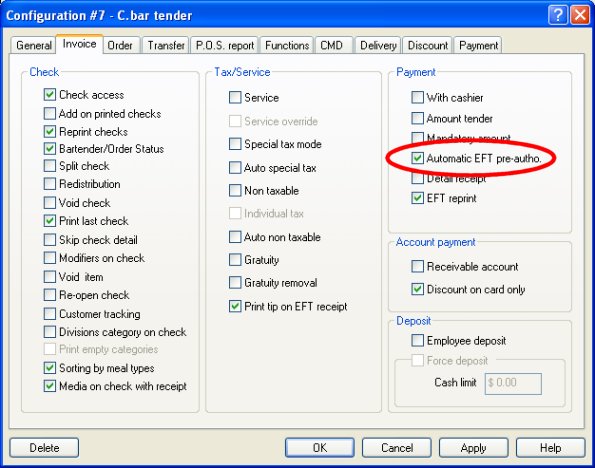The width and height of the screenshot is (595, 468).
Task: Open the P.O.S. report tab
Action: [x=225, y=46]
